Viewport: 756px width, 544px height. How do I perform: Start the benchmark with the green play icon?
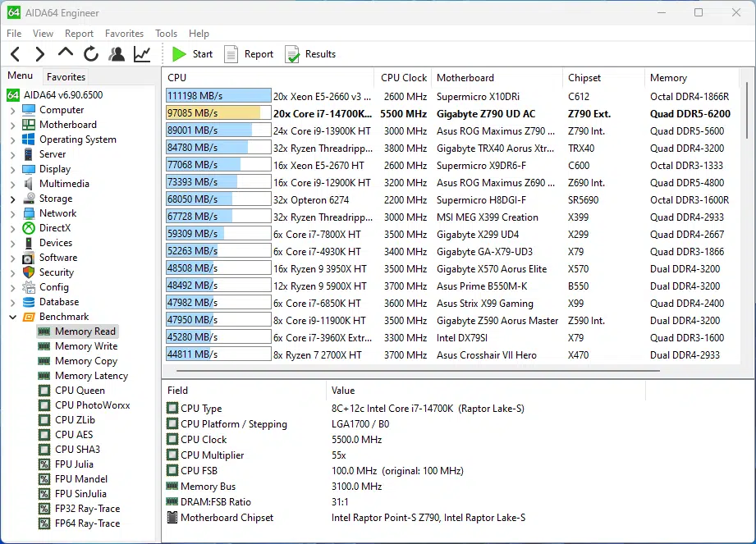pos(179,54)
